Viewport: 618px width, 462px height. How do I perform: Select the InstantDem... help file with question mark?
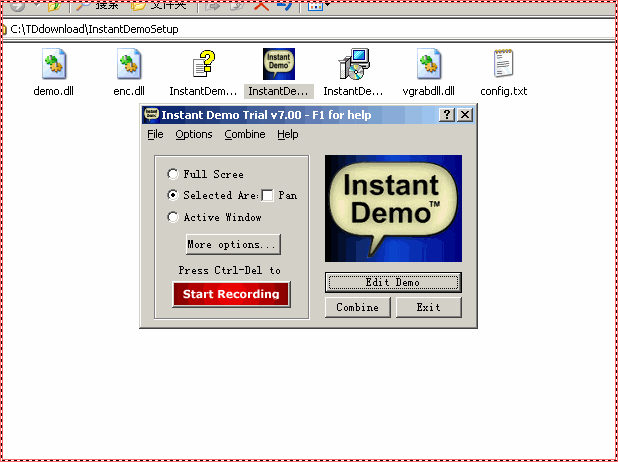[203, 64]
